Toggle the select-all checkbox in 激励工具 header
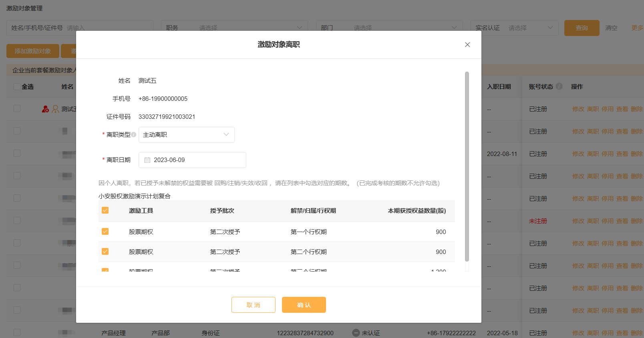 click(x=105, y=210)
